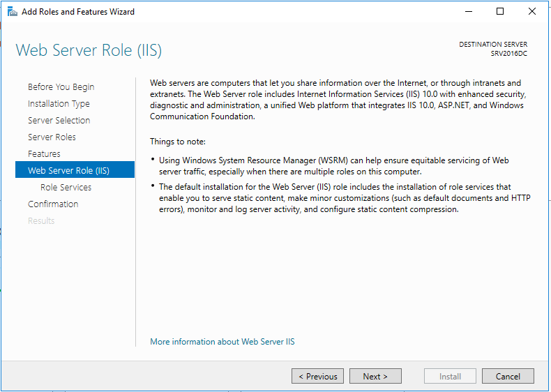Viewport: 551px width, 392px height.
Task: Click the disabled Install button
Action: coord(450,377)
